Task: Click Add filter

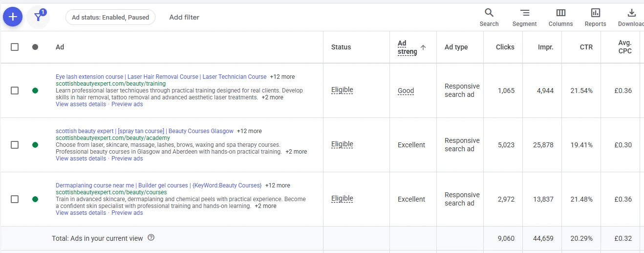Action: pos(184,17)
